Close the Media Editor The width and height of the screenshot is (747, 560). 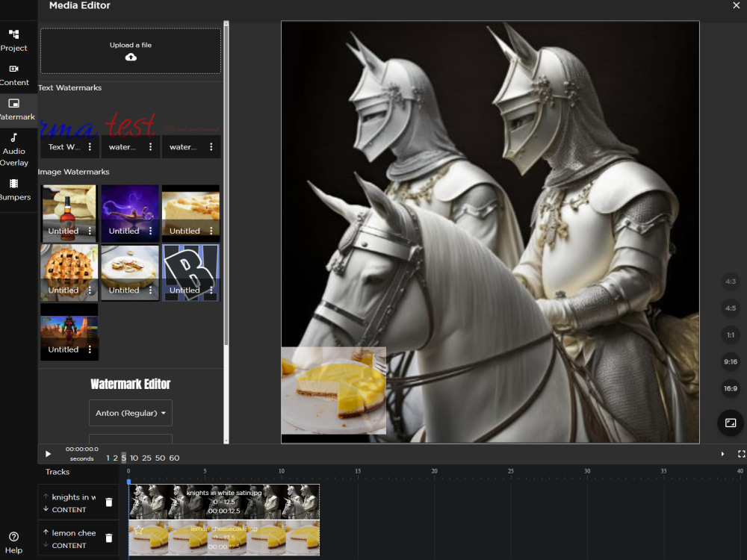click(736, 5)
